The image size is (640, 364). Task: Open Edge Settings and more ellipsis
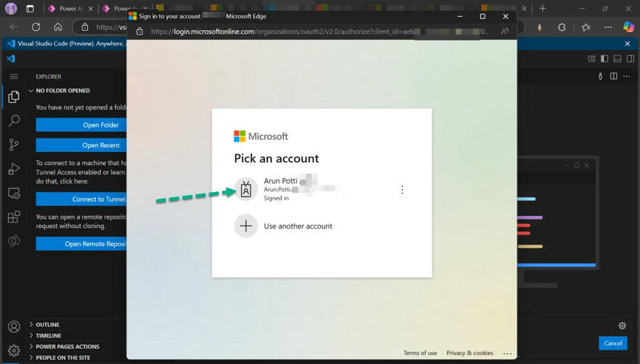coord(608,27)
